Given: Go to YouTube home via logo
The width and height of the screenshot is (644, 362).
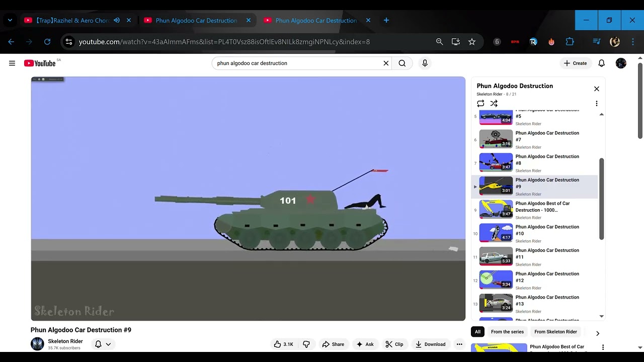Looking at the screenshot, I should pos(40,63).
